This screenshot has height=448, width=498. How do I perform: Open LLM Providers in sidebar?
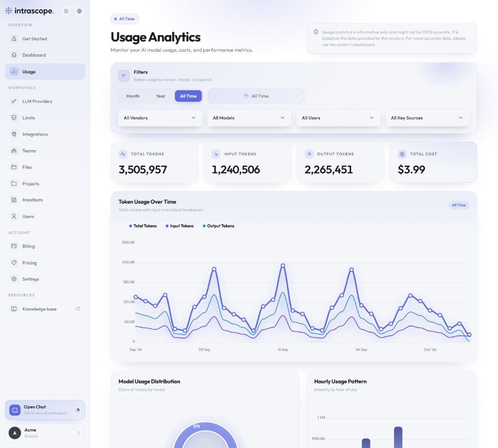pos(45,101)
